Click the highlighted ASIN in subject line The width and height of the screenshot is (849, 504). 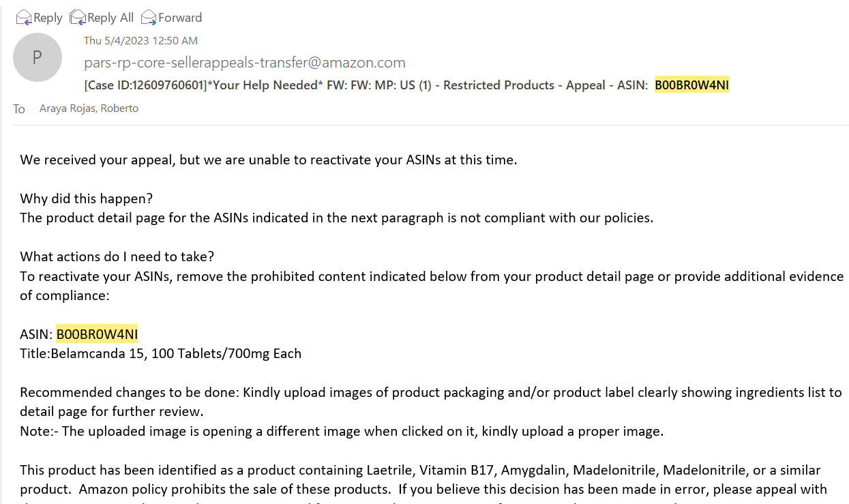[692, 85]
